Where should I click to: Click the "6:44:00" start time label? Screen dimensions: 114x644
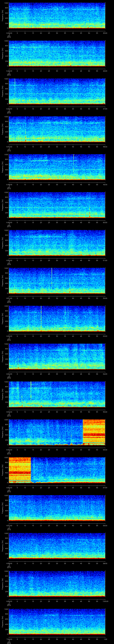point(9,33)
